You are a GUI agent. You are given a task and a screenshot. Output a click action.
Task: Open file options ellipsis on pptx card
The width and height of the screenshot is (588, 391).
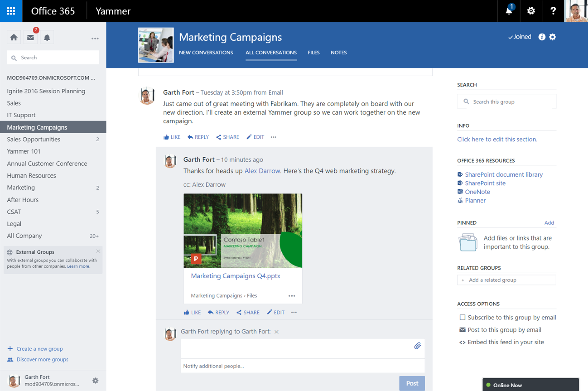click(292, 296)
